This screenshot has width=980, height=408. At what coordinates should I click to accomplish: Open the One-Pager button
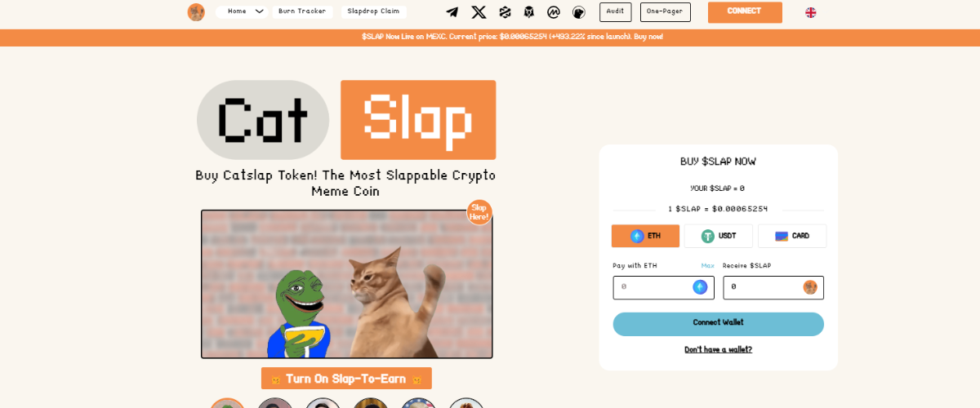pos(665,11)
